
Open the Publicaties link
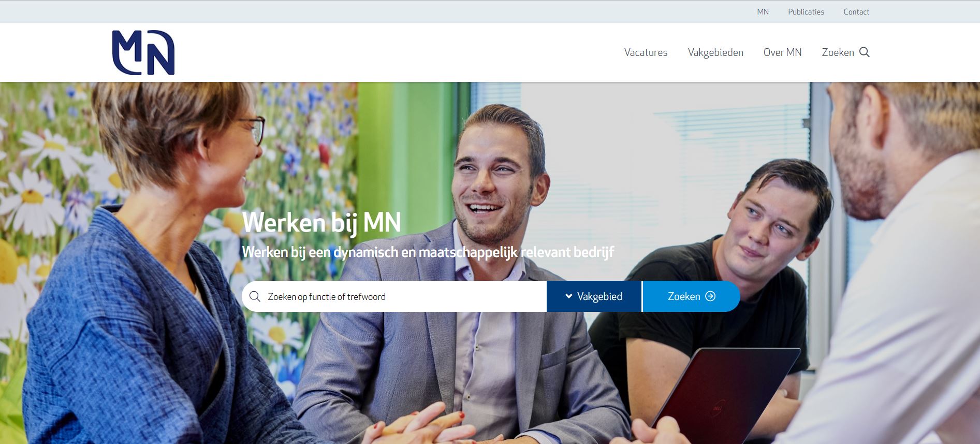[806, 12]
